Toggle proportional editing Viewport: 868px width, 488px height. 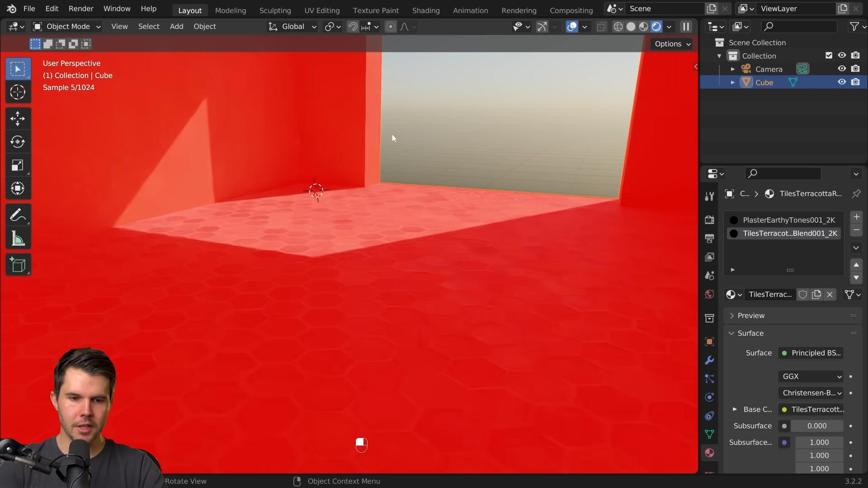[x=391, y=27]
